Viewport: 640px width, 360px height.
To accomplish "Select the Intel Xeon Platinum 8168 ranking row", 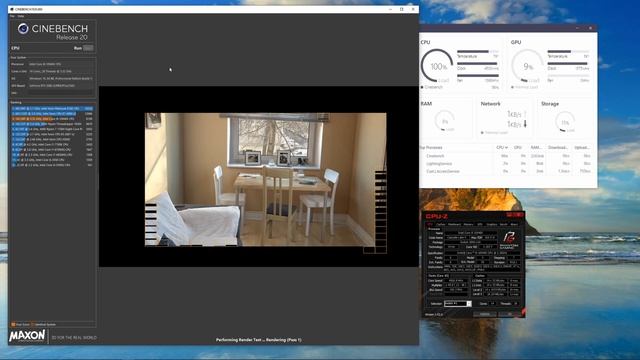I will click(x=52, y=109).
